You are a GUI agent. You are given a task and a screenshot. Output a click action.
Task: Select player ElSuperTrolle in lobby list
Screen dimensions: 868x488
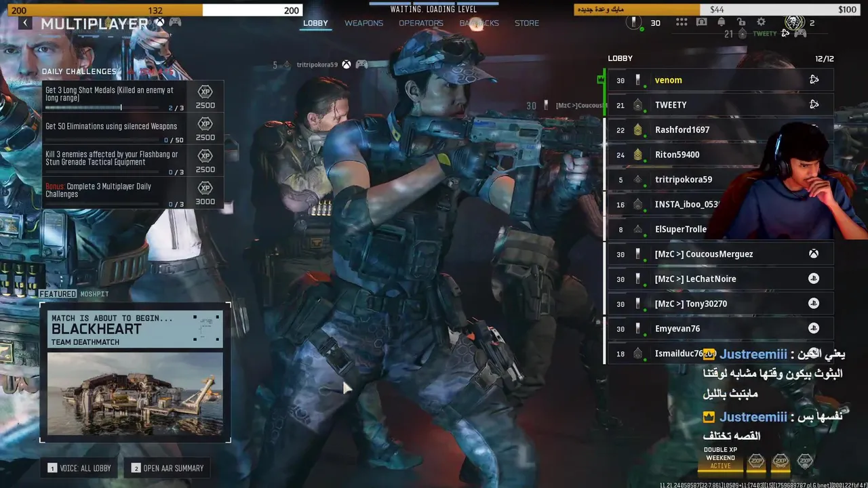pyautogui.click(x=720, y=229)
